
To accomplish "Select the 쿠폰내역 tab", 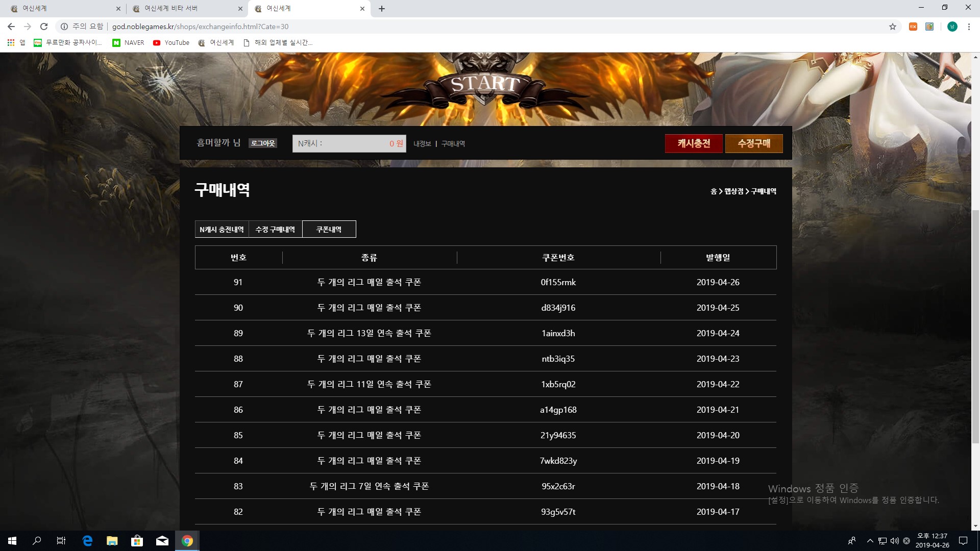I will pos(329,229).
